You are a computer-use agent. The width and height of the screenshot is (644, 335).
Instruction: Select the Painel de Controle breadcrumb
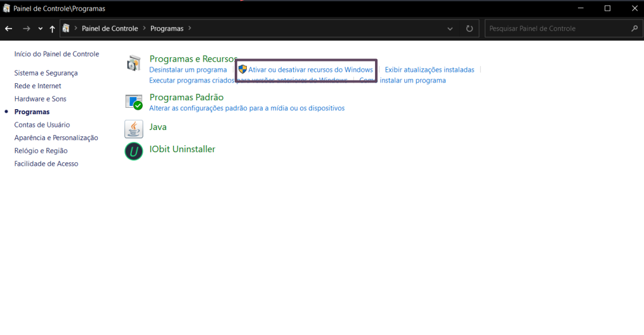(110, 29)
